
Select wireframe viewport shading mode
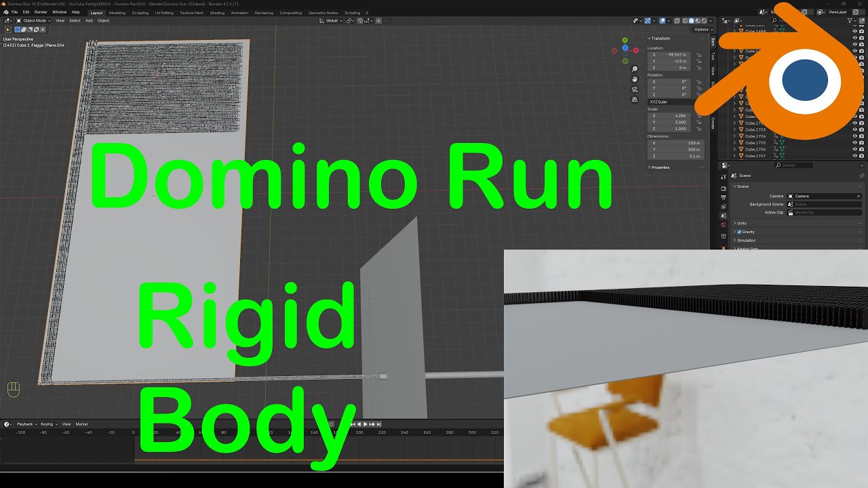coord(685,21)
